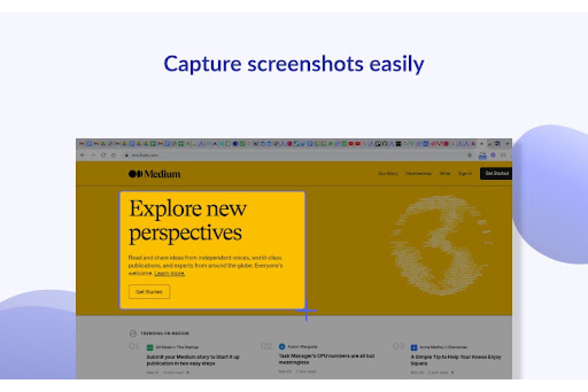Click the Aaron Margolis author name
The image size is (588, 392).
[x=302, y=347]
